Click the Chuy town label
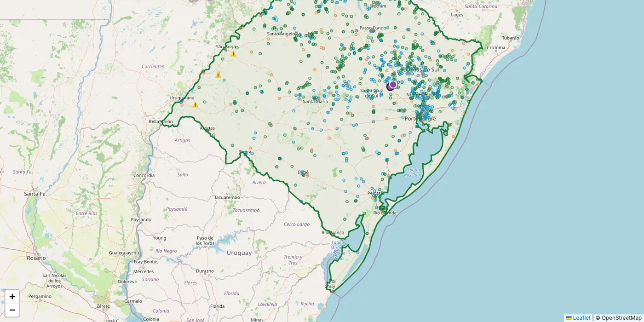Screen dimensions: 644x322 tap(330, 286)
